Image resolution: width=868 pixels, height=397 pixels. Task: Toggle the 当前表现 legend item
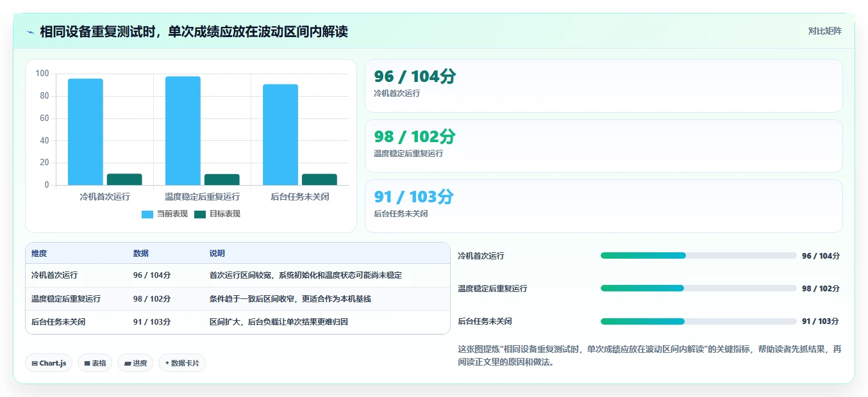pos(165,214)
